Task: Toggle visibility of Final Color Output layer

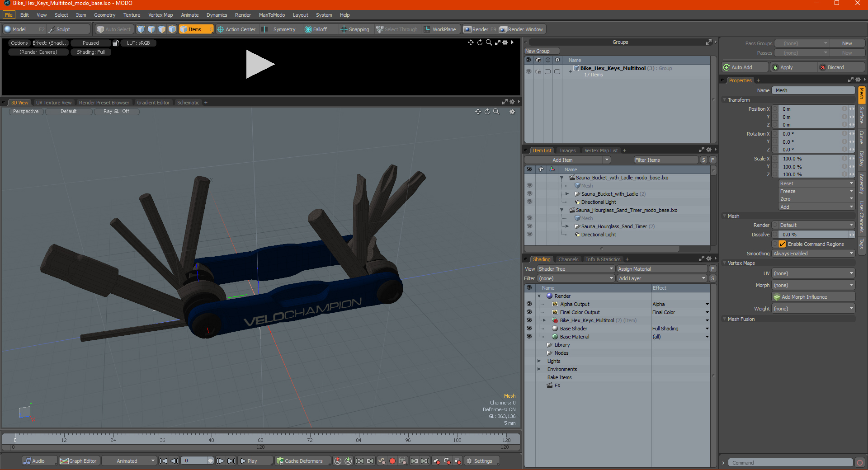Action: tap(529, 312)
